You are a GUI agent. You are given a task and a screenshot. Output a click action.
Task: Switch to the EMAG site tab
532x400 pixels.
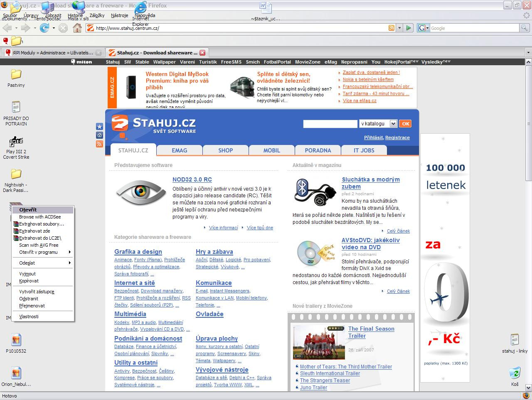click(x=180, y=150)
